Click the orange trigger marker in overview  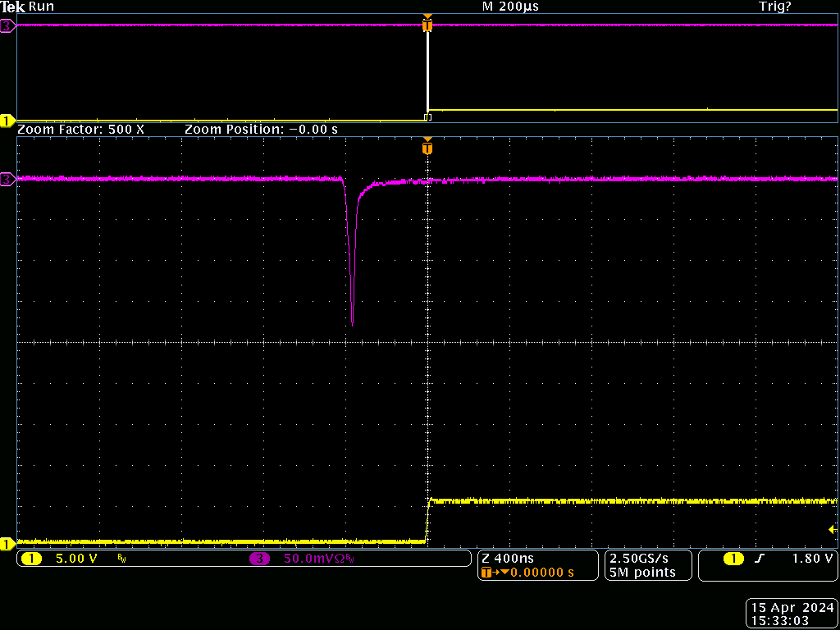point(427,25)
